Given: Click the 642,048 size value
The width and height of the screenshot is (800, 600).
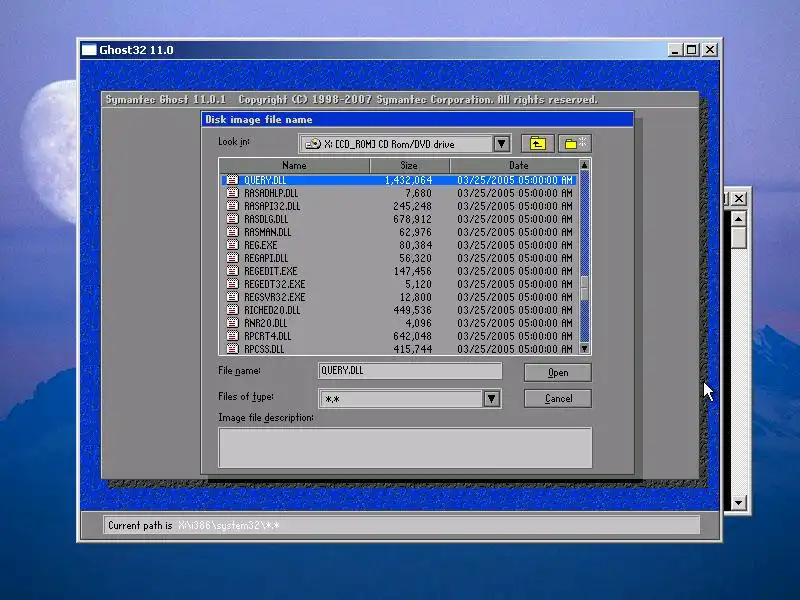Looking at the screenshot, I should click(412, 336).
